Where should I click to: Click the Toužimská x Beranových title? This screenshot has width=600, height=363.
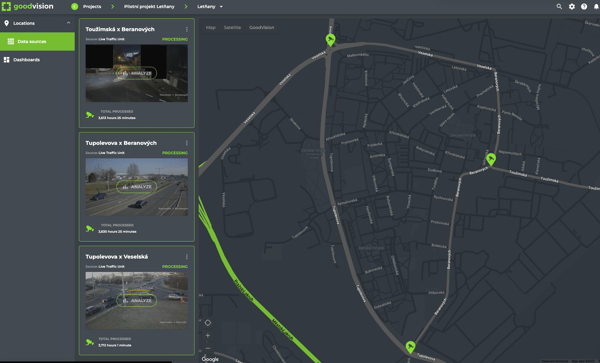coord(120,29)
